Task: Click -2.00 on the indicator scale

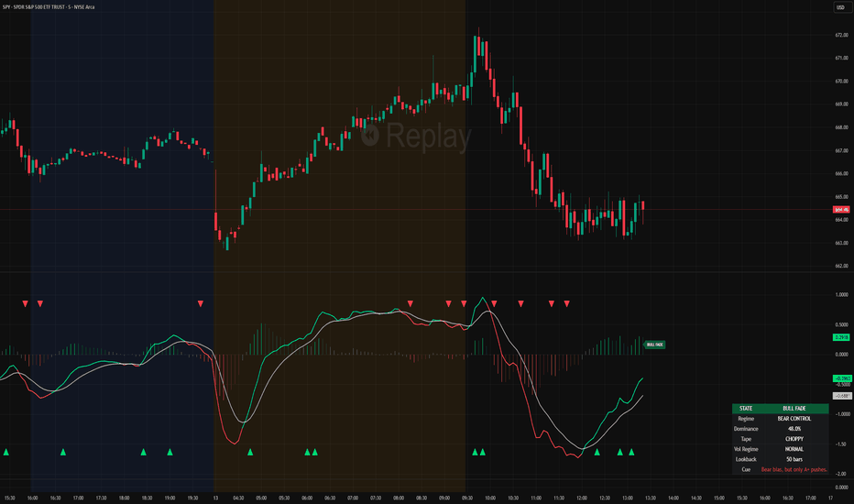Action: click(841, 474)
